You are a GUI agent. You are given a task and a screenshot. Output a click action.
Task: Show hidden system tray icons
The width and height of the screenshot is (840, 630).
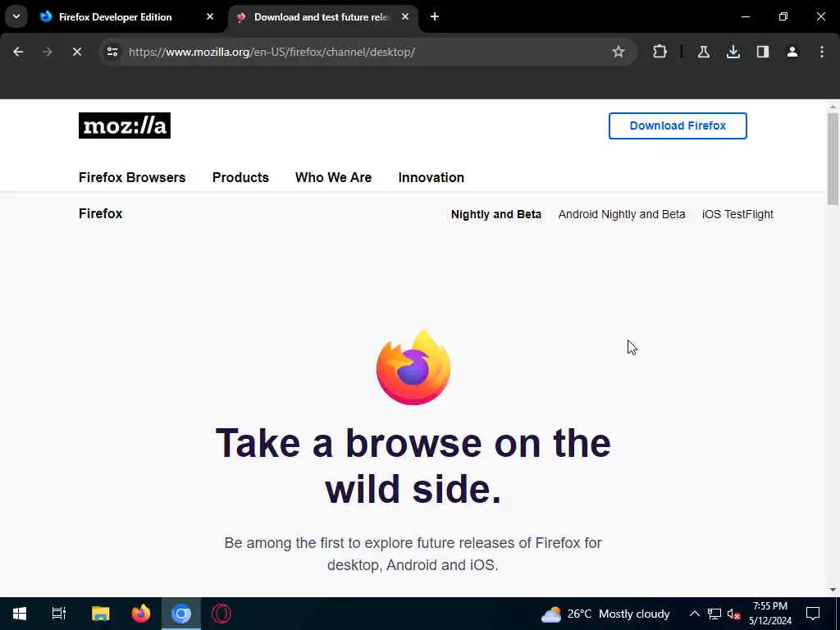694,614
